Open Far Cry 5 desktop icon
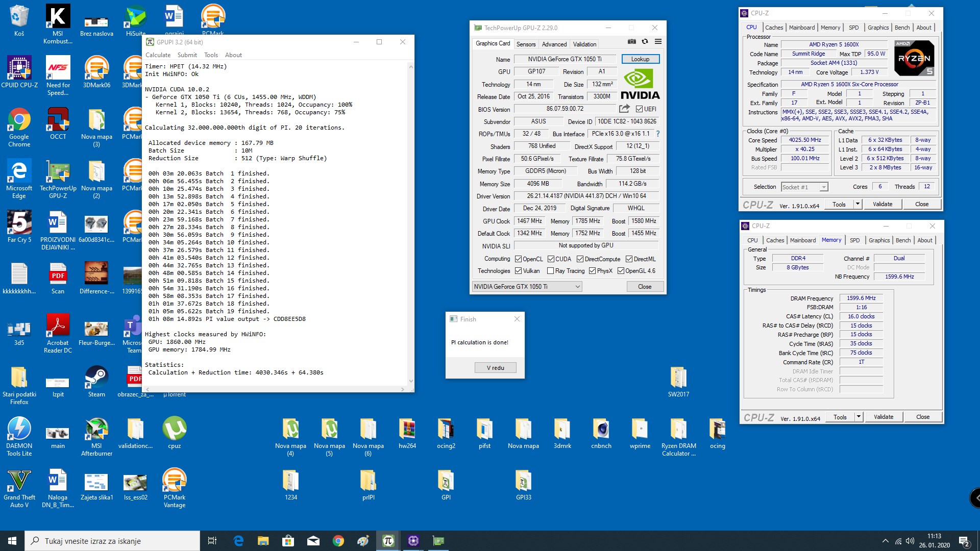This screenshot has height=551, width=980. click(19, 227)
